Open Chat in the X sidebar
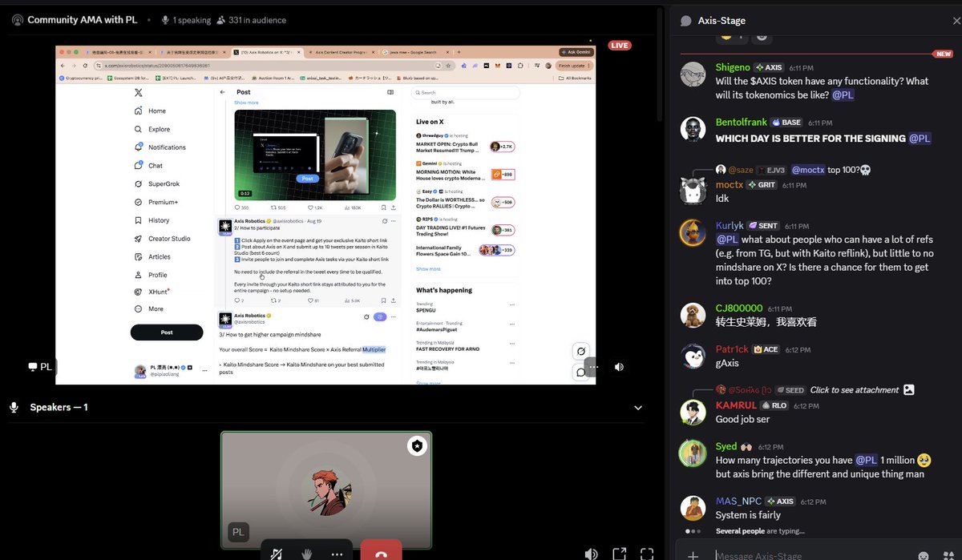Viewport: 962px width, 560px height. (x=148, y=166)
